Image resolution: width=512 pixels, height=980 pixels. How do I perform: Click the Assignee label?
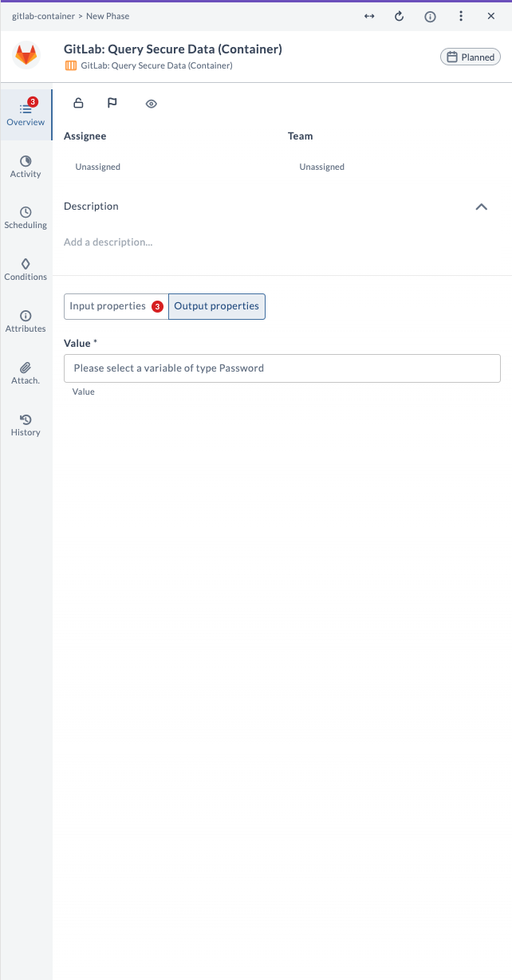(85, 136)
